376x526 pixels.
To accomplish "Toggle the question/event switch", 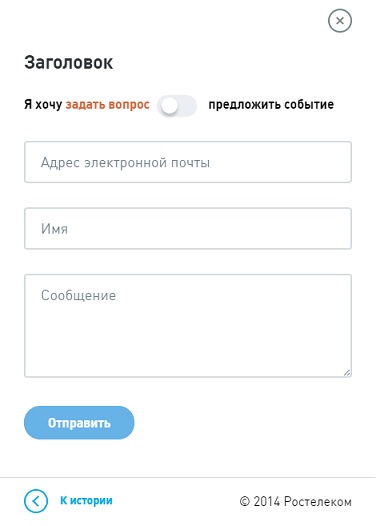I will (x=177, y=106).
